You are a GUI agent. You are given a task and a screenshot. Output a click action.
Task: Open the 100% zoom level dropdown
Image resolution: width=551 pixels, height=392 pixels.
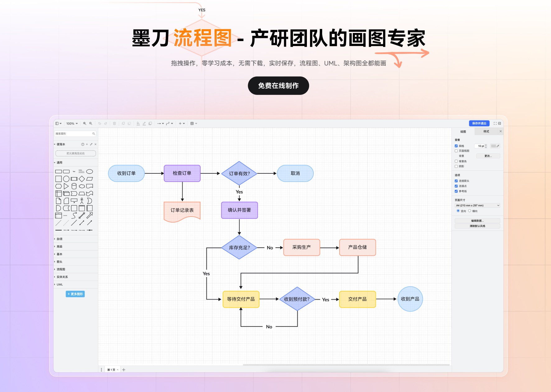click(x=72, y=124)
